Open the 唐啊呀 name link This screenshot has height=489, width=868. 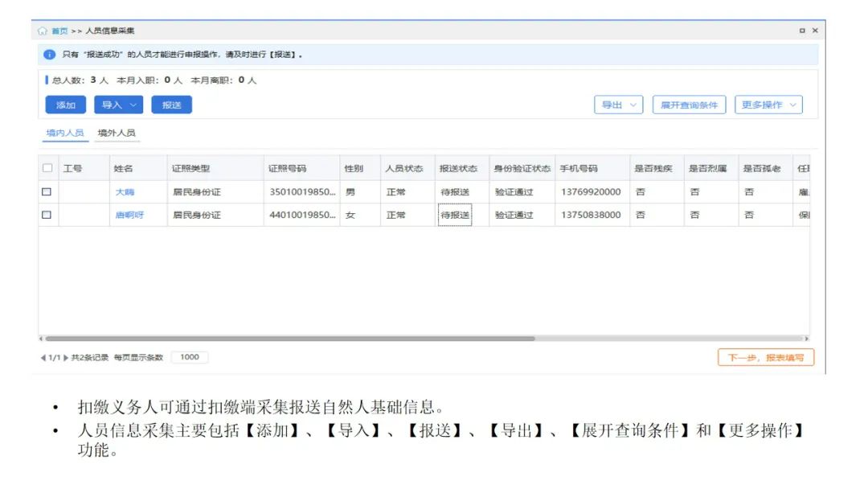coord(129,215)
